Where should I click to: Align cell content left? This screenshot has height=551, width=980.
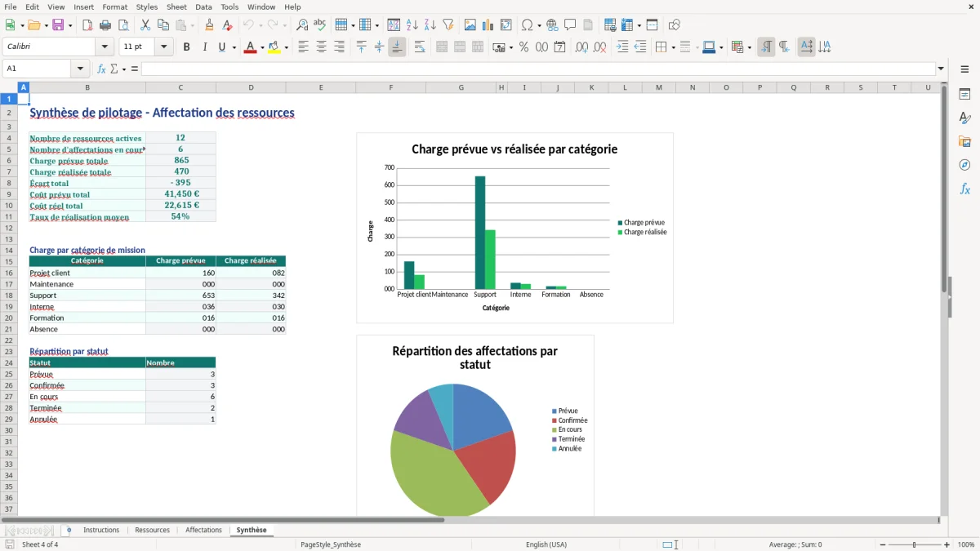click(x=303, y=47)
